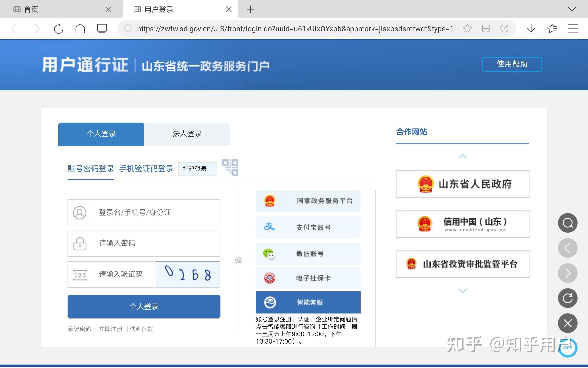The image size is (588, 368).
Task: Click the QR code icon for scan login
Action: (x=230, y=167)
